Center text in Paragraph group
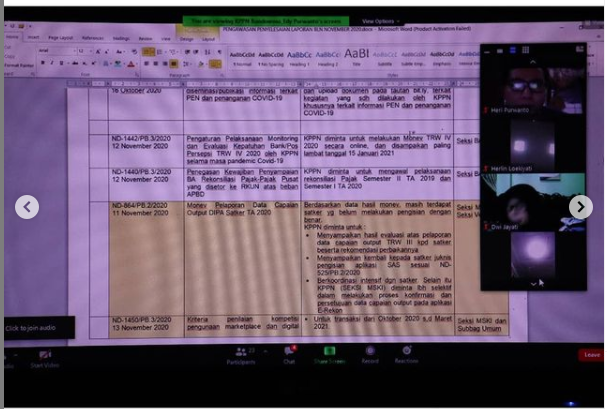 click(x=156, y=64)
